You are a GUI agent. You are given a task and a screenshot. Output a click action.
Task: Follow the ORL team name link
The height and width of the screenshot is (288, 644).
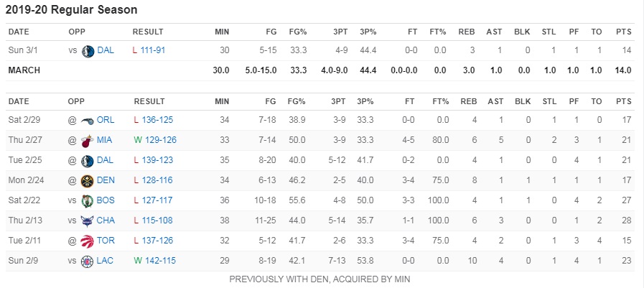(106, 120)
